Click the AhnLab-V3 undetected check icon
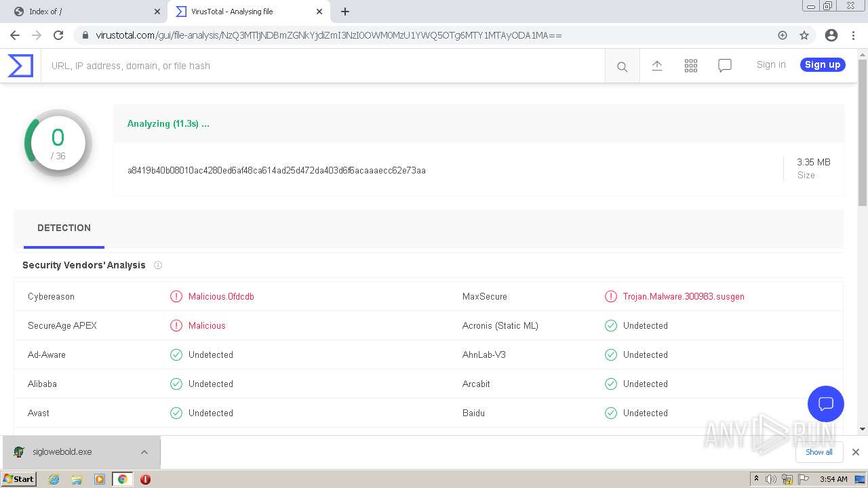The width and height of the screenshot is (868, 488). (x=611, y=354)
